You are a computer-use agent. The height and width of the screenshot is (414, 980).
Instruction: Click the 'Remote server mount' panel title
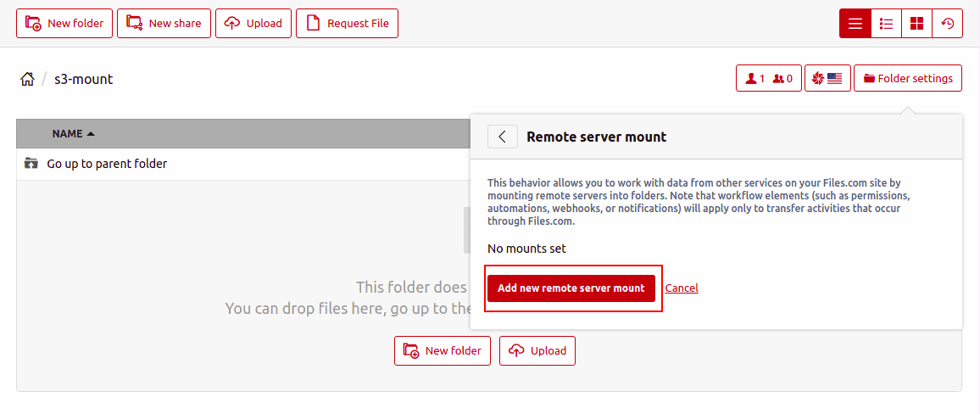tap(597, 137)
